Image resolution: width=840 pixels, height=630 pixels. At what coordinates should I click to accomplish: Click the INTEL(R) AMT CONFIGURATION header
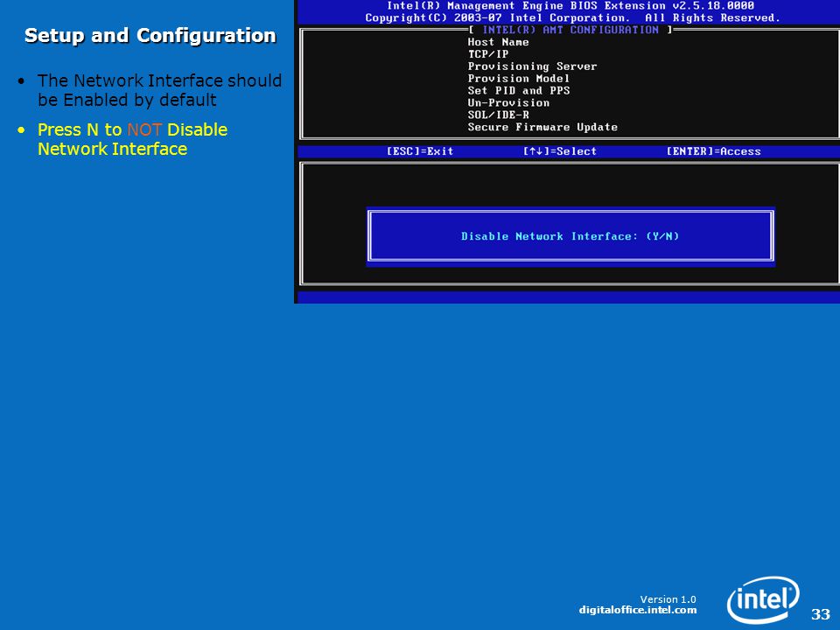click(x=570, y=30)
